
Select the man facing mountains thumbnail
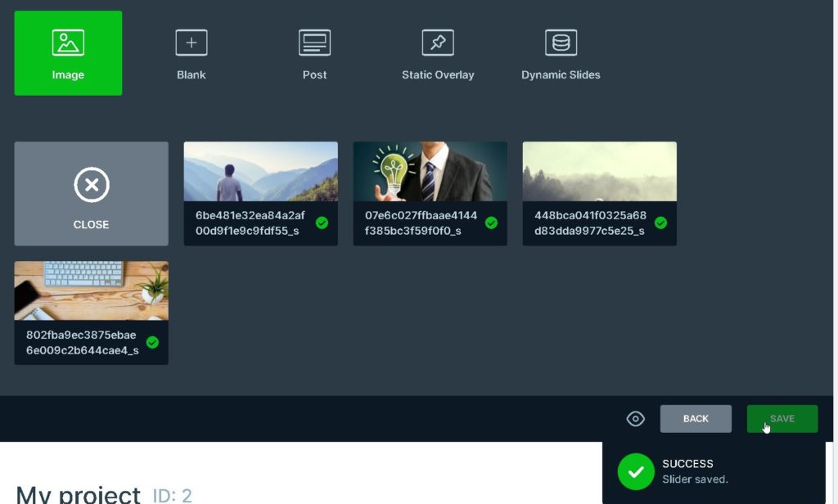click(x=260, y=171)
